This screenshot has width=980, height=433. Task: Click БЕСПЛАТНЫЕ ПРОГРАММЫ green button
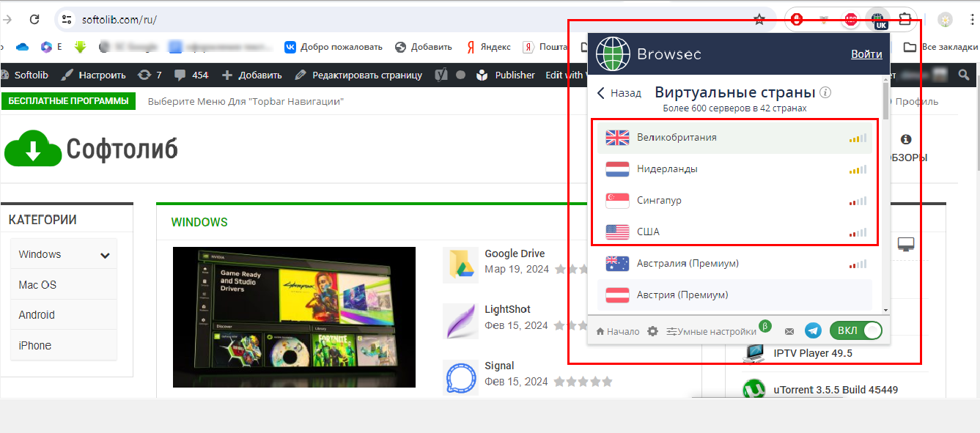pyautogui.click(x=69, y=101)
